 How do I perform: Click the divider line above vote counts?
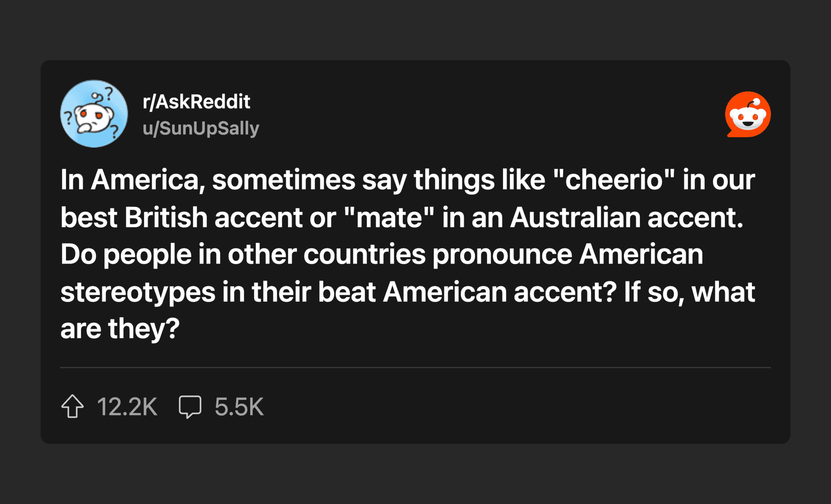[x=415, y=368]
